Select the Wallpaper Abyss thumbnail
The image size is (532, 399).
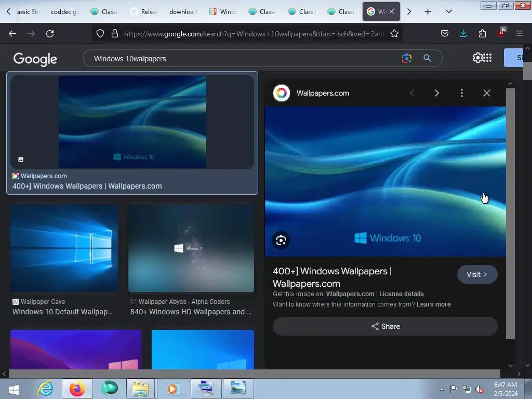191,248
